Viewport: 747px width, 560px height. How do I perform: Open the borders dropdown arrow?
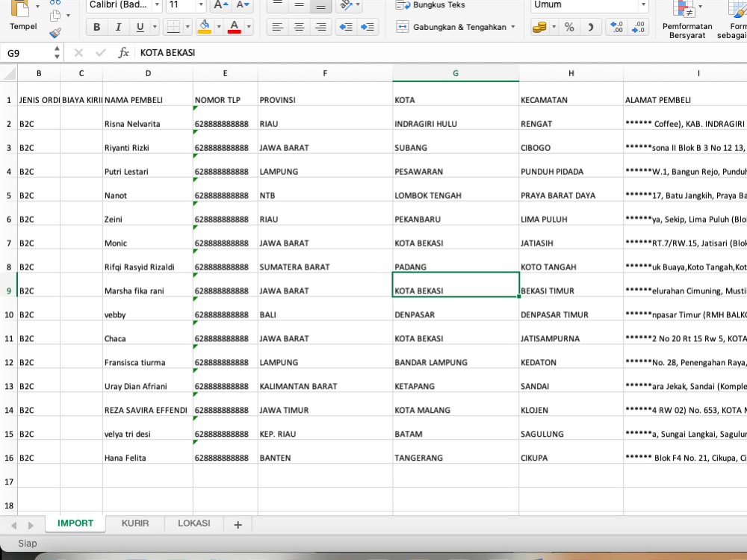[x=187, y=27]
